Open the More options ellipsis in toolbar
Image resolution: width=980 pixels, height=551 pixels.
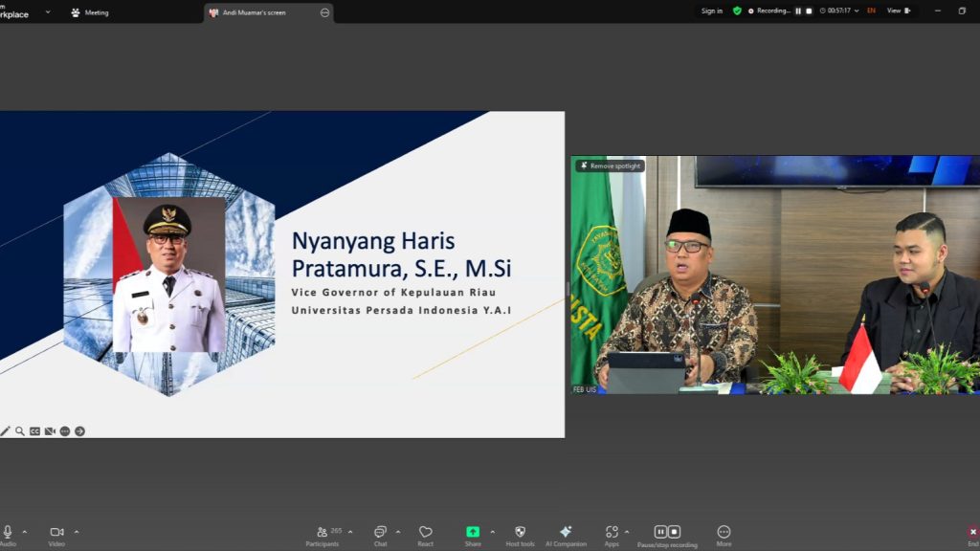tap(724, 532)
